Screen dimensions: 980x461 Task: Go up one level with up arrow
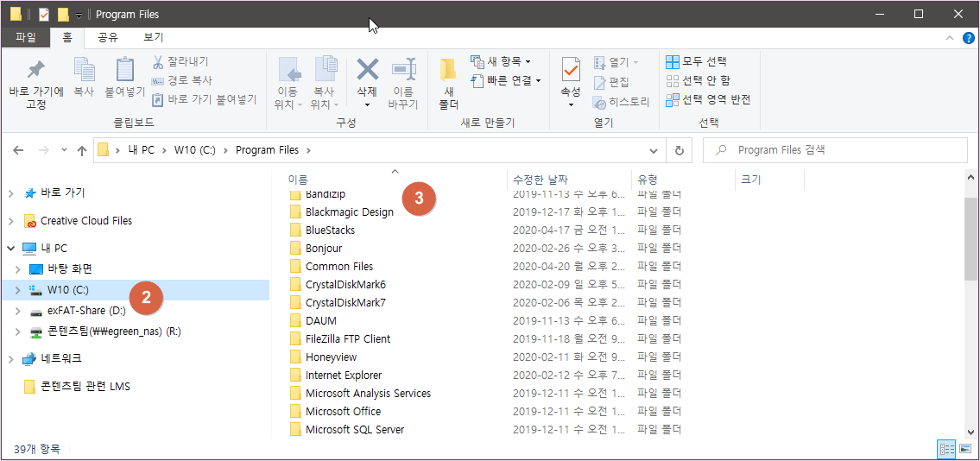[x=81, y=150]
